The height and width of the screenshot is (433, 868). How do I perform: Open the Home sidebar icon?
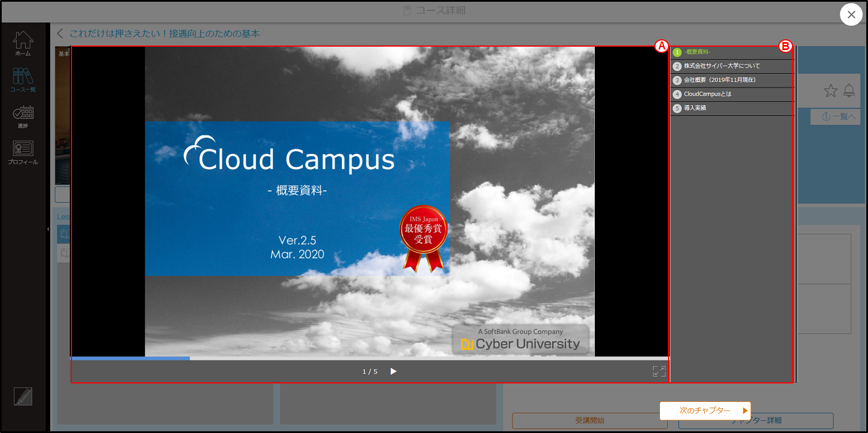23,43
